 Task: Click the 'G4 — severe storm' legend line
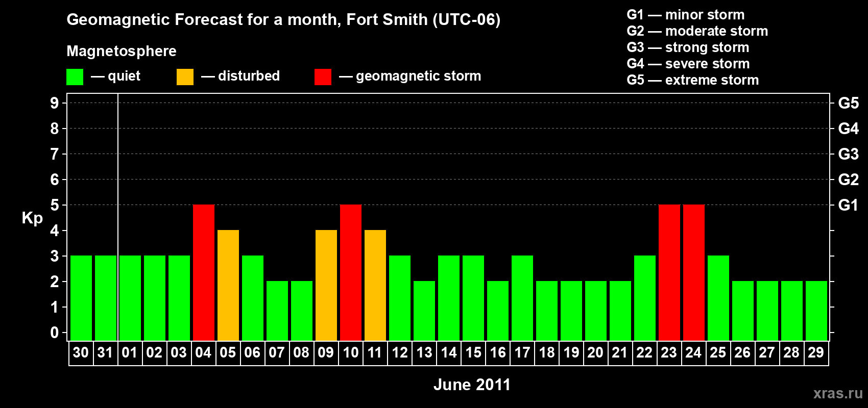[688, 64]
